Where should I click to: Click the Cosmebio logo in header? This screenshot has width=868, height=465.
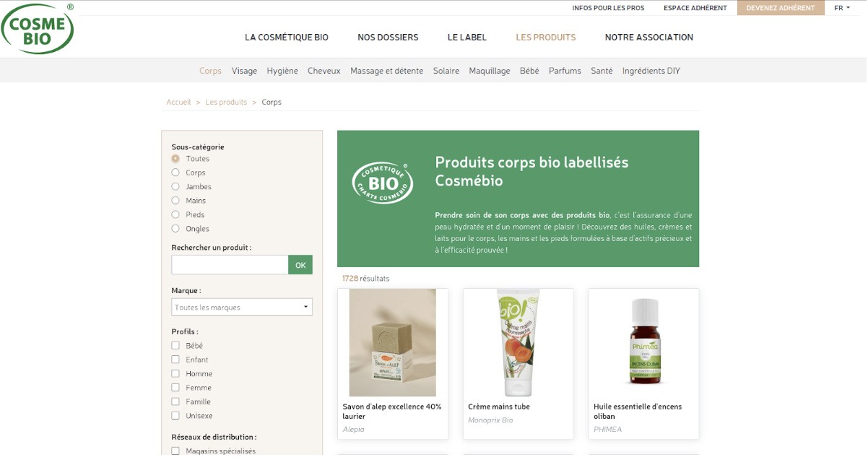pyautogui.click(x=38, y=29)
